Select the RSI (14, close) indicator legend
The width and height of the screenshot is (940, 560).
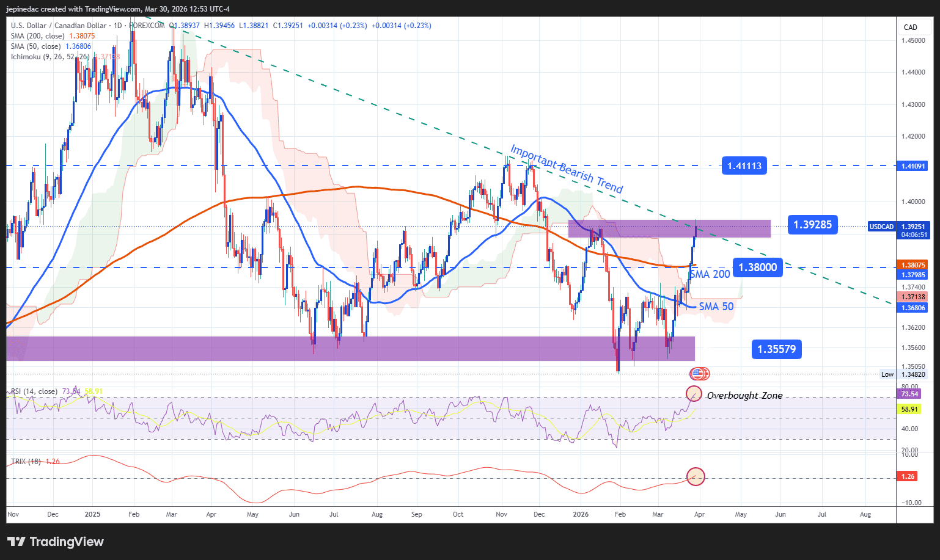pos(34,391)
